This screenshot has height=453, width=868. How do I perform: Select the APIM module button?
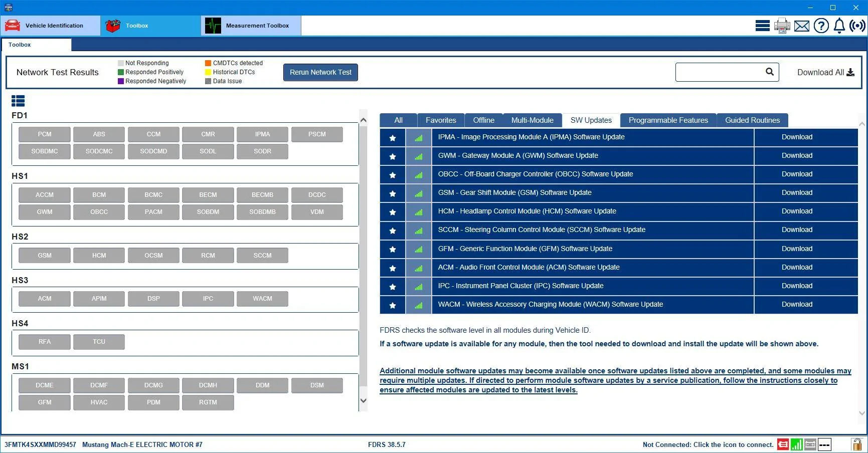[x=99, y=299]
